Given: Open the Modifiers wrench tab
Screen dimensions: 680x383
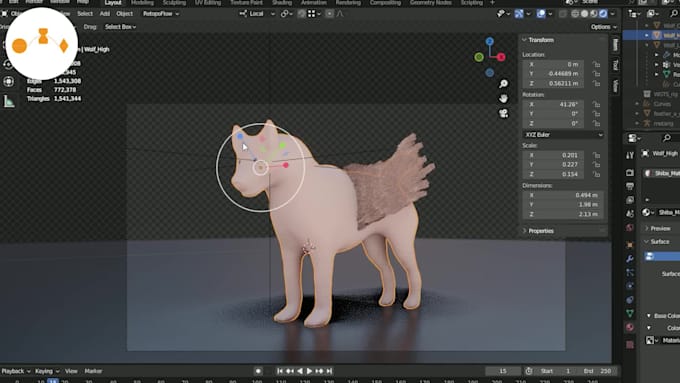Looking at the screenshot, I should [x=630, y=259].
